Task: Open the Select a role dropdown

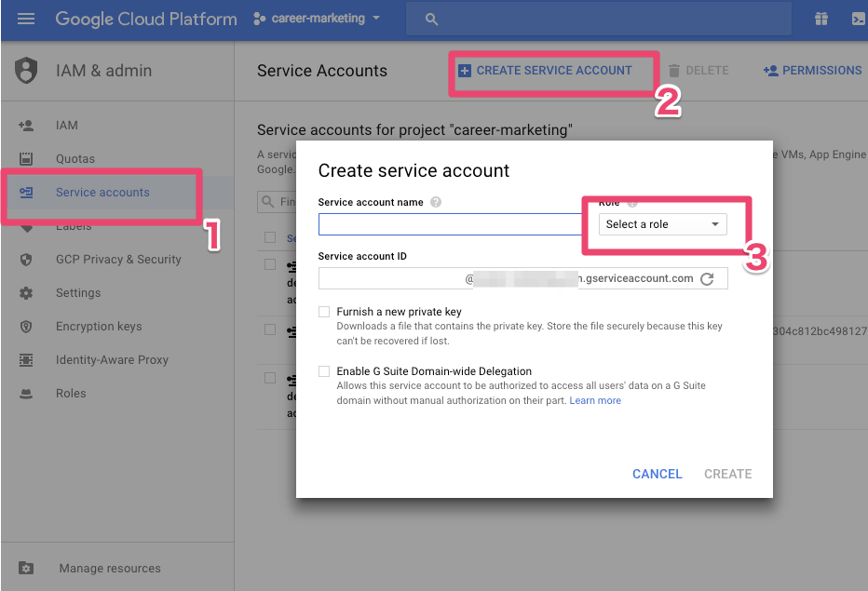Action: [x=661, y=223]
